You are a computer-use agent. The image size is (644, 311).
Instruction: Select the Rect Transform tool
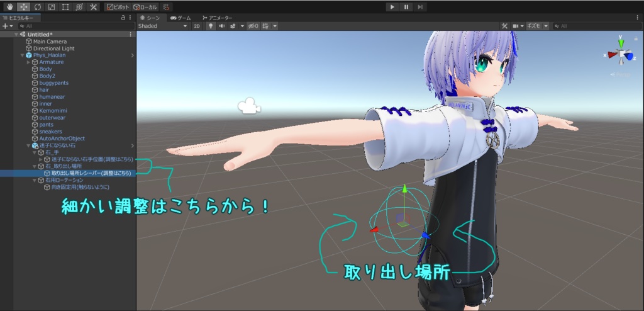pos(65,7)
